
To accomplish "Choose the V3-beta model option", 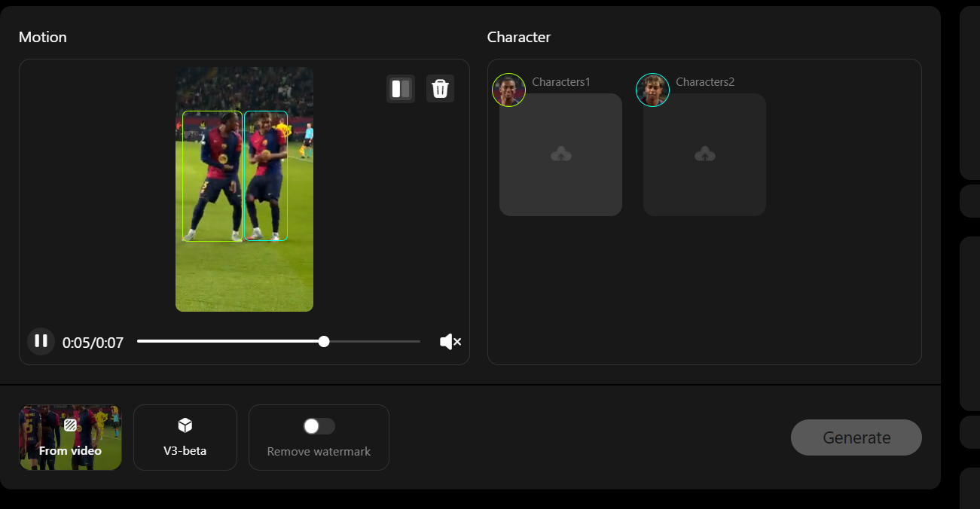I will pos(185,437).
